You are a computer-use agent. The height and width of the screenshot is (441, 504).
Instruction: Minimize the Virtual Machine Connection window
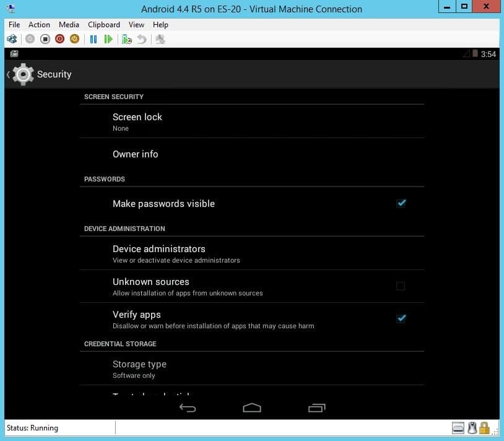pyautogui.click(x=447, y=6)
